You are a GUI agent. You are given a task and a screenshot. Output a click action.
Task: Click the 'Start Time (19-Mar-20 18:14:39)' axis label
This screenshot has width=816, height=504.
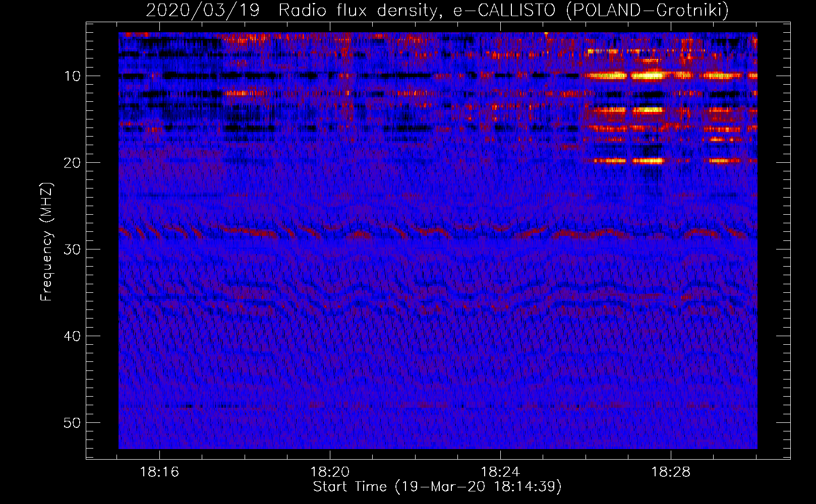[437, 487]
